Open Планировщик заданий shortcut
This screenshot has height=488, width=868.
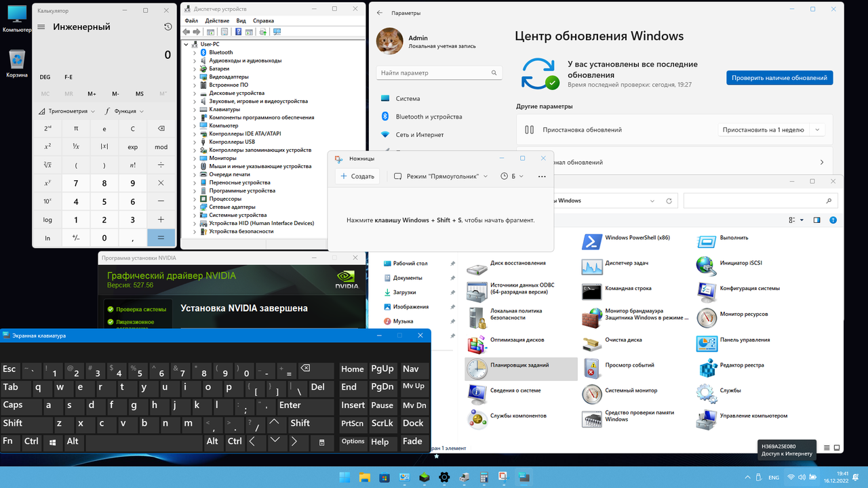[x=519, y=368]
